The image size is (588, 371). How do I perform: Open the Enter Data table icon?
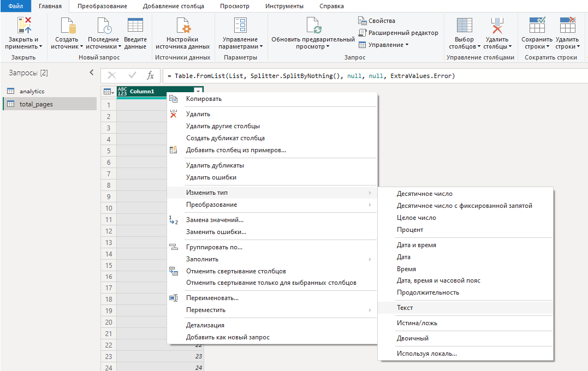pyautogui.click(x=135, y=25)
